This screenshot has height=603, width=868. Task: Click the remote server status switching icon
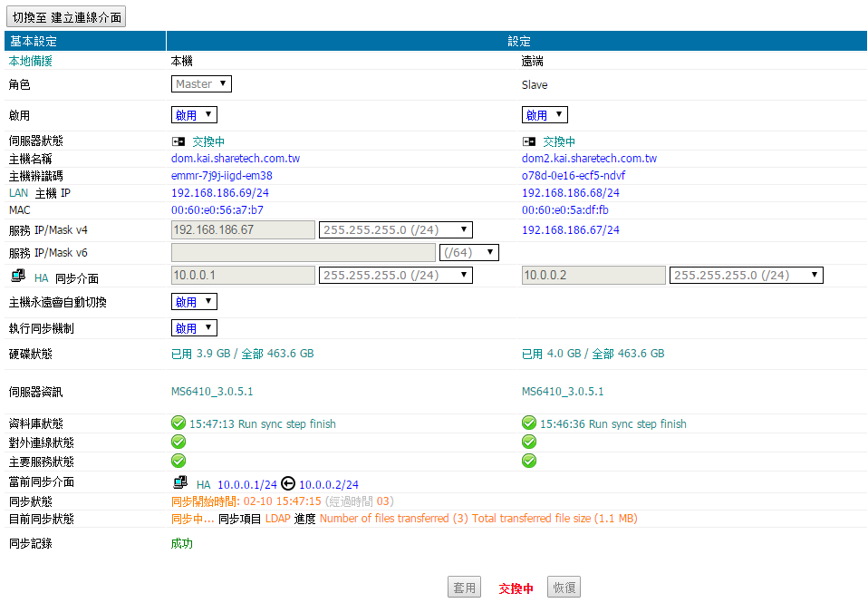[529, 141]
